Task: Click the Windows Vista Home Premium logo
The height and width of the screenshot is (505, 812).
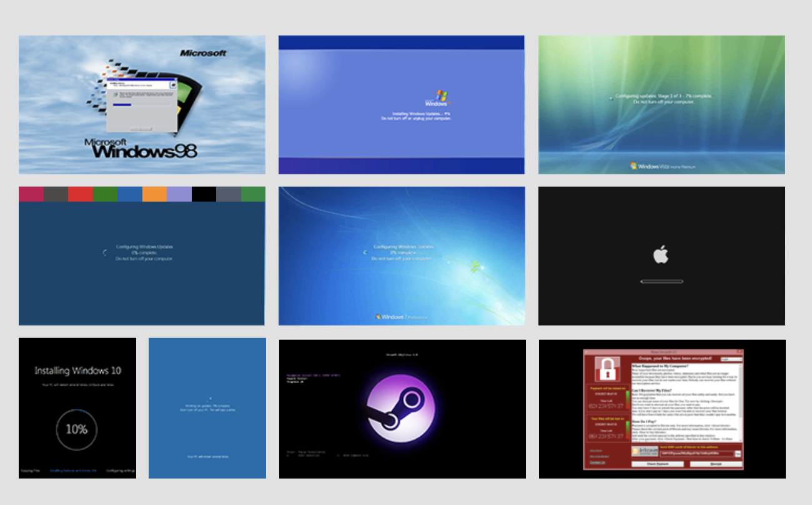Action: pos(661,166)
